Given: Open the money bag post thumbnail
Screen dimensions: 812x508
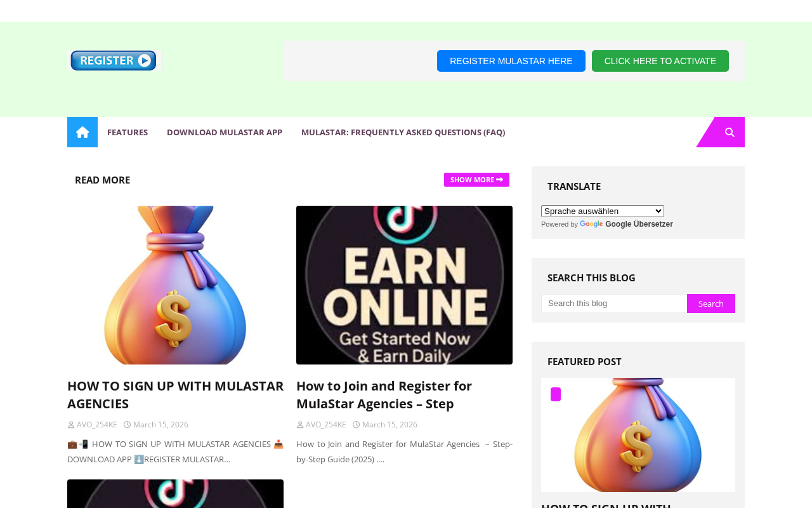Looking at the screenshot, I should coord(175,285).
